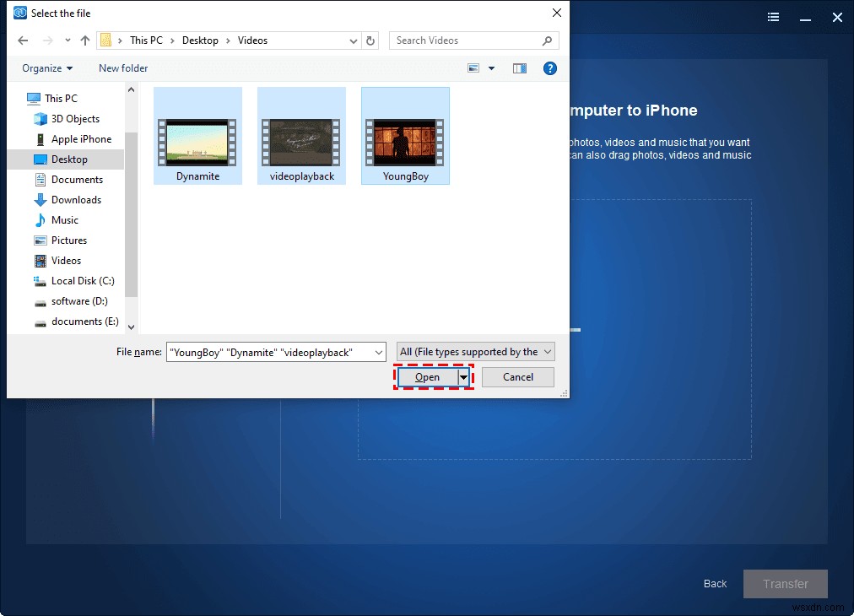This screenshot has height=616, width=854.
Task: Click New folder in the toolbar
Action: [122, 68]
